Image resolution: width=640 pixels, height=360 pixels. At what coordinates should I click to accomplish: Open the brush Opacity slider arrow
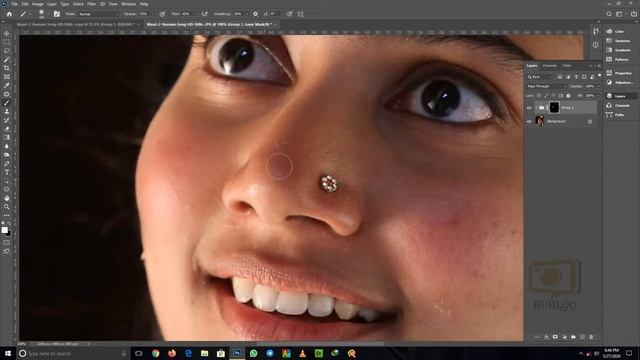coord(153,14)
